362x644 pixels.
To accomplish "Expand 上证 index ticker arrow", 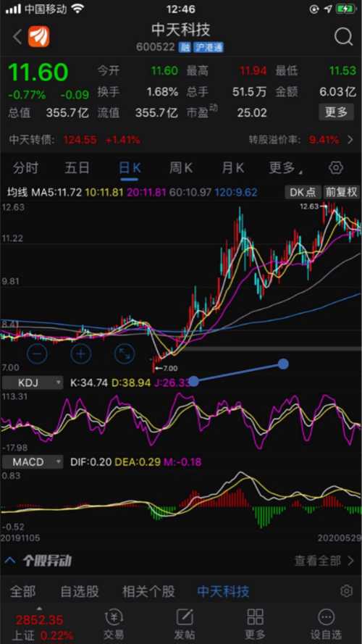I will point(39,609).
